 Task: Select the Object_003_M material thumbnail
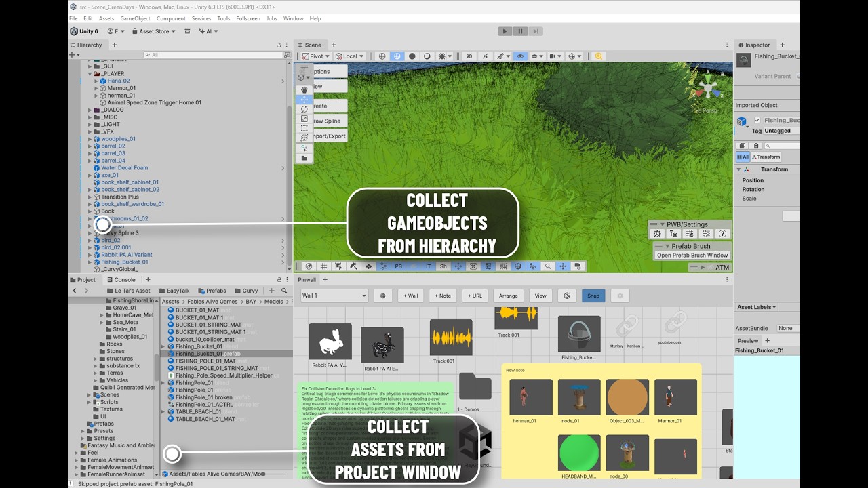627,397
